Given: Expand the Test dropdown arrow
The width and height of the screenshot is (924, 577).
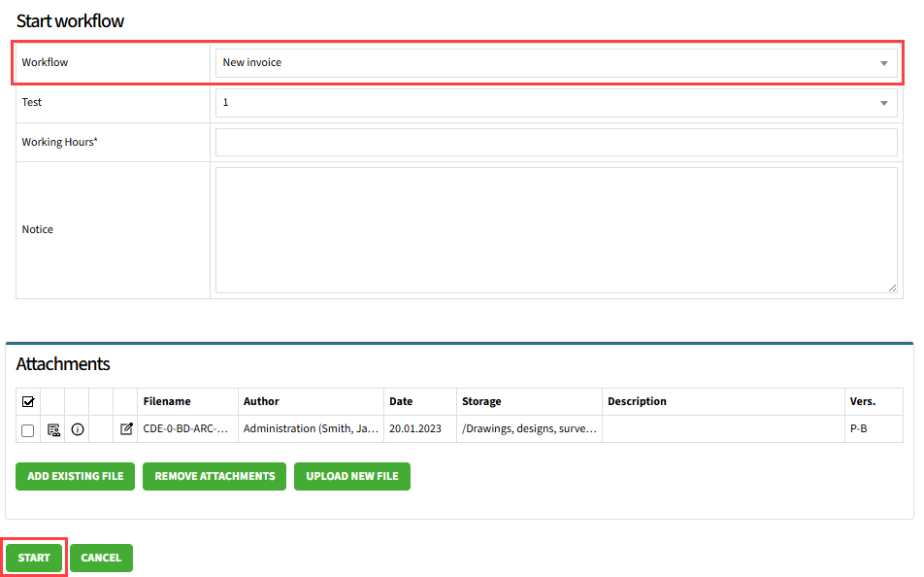Looking at the screenshot, I should [x=883, y=103].
